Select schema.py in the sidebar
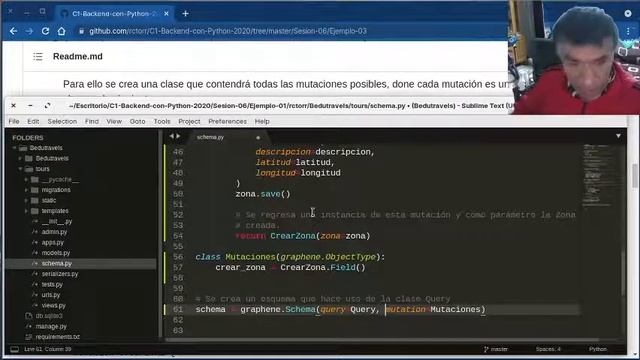640x360 pixels. [56, 264]
